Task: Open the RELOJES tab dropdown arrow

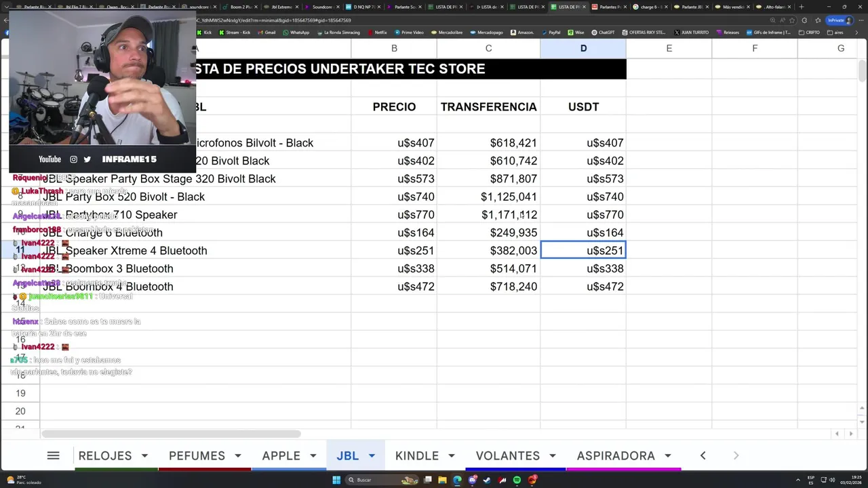Action: [x=144, y=455]
